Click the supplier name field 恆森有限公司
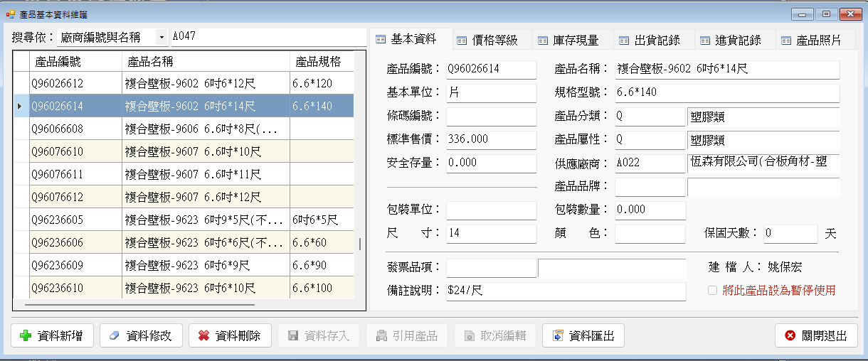The width and height of the screenshot is (868, 361). tap(763, 163)
